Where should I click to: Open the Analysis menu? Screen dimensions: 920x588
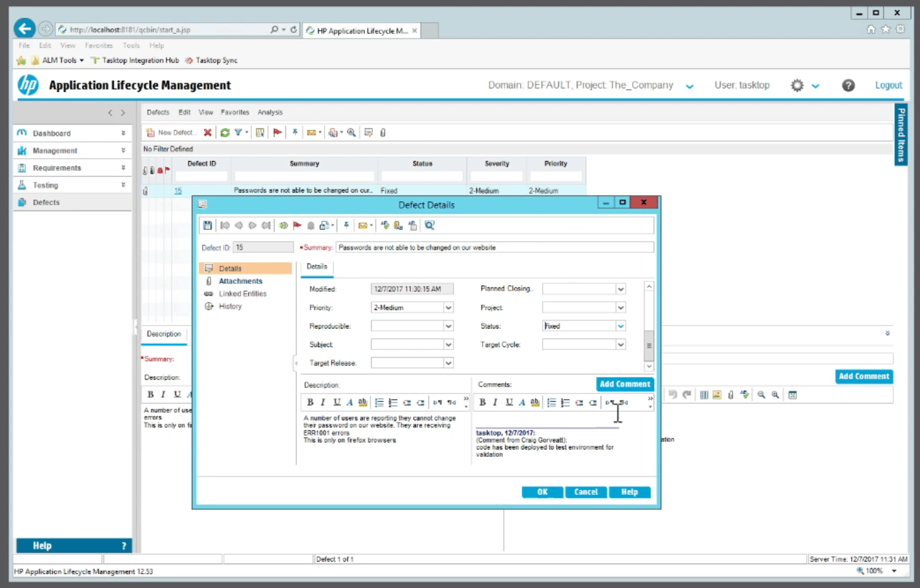point(270,112)
